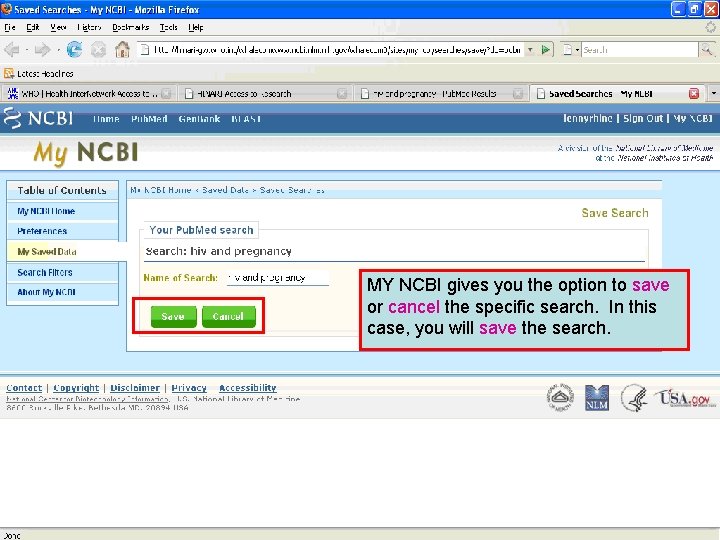The image size is (720, 540).
Task: Click the NCBI logo in the header
Action: tap(38, 118)
